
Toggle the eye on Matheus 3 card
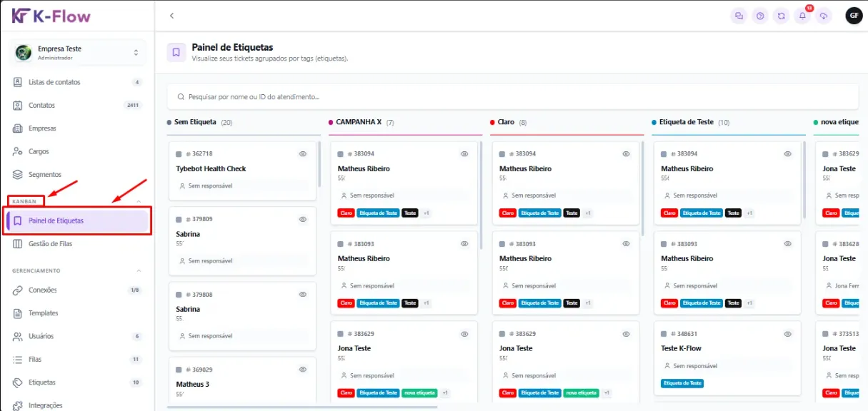(x=302, y=370)
